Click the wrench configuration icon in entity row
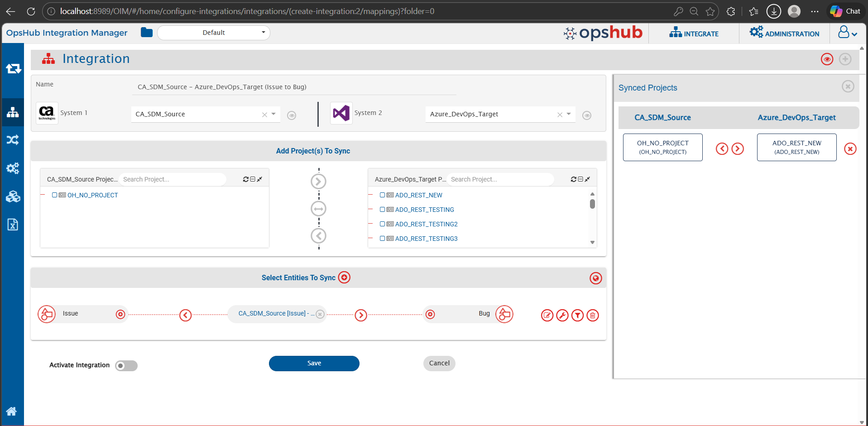This screenshot has width=868, height=426. pos(562,315)
